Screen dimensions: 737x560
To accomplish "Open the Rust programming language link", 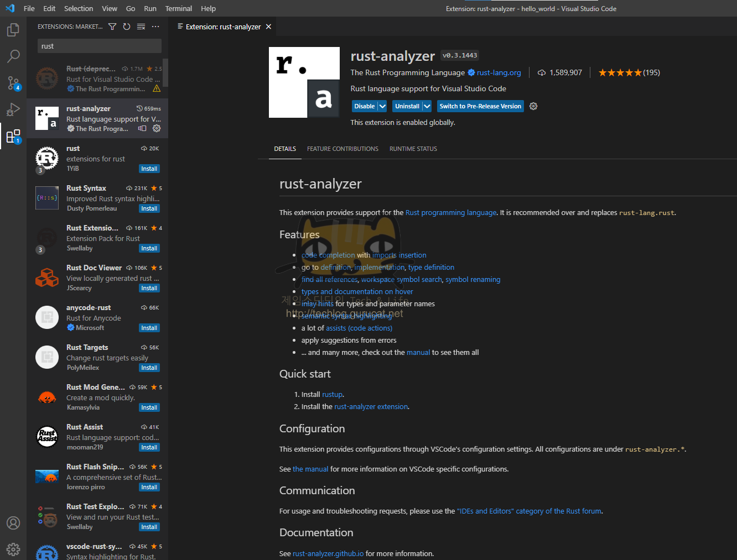I will coord(451,212).
